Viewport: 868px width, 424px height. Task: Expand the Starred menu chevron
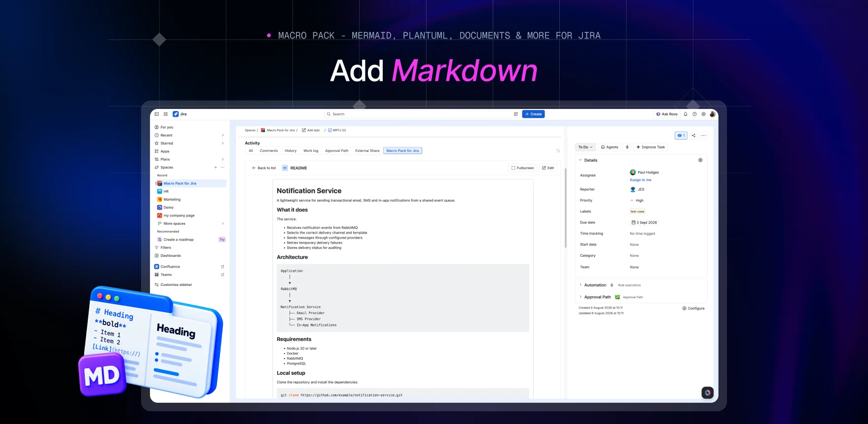point(222,143)
